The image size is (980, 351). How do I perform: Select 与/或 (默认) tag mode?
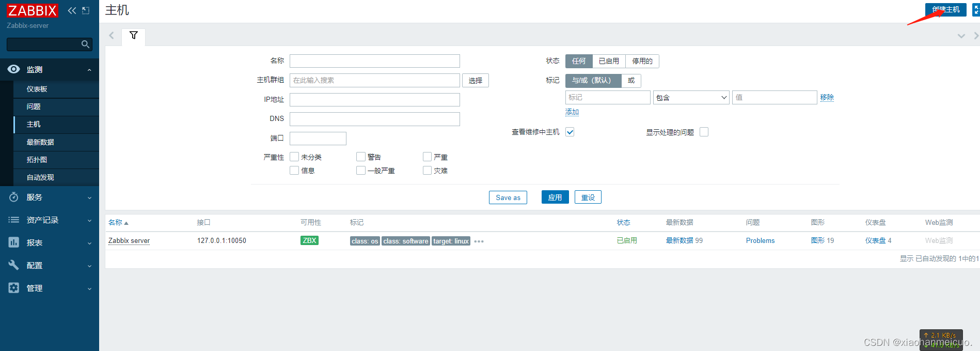593,80
